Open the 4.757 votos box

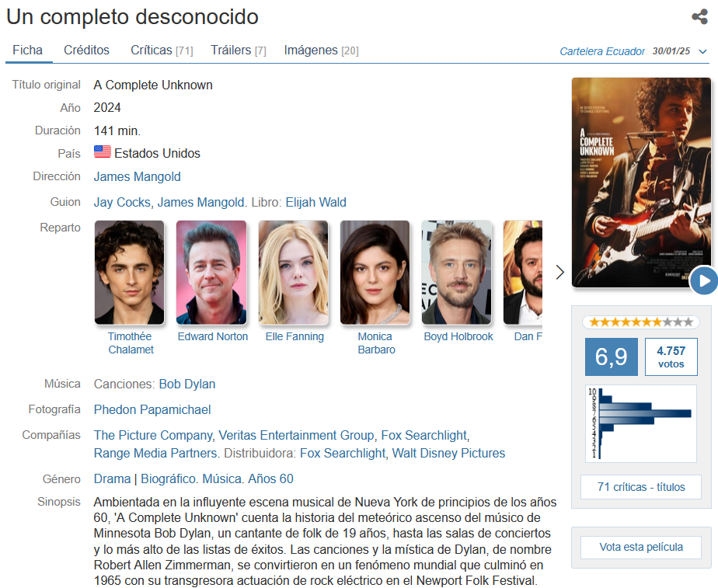(x=671, y=357)
